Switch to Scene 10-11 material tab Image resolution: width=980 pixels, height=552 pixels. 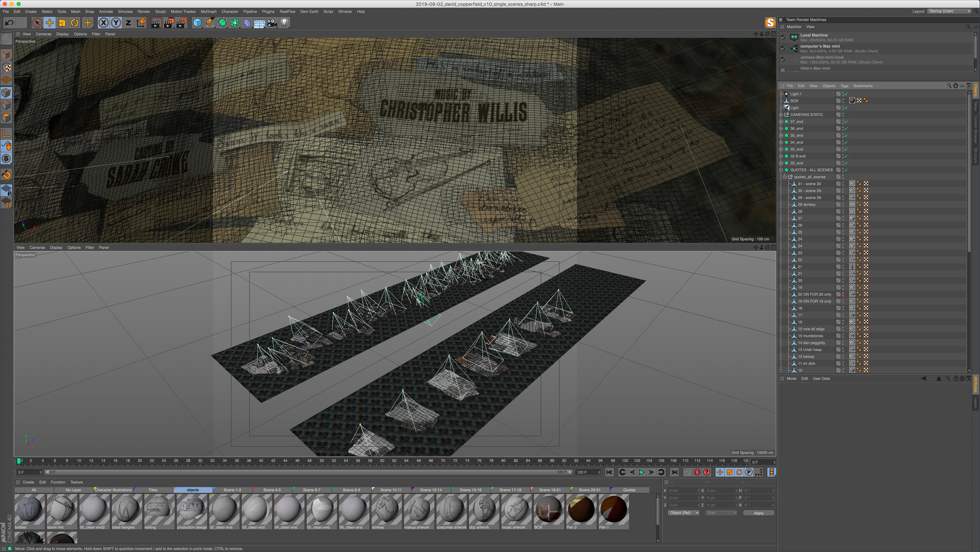[x=391, y=490]
